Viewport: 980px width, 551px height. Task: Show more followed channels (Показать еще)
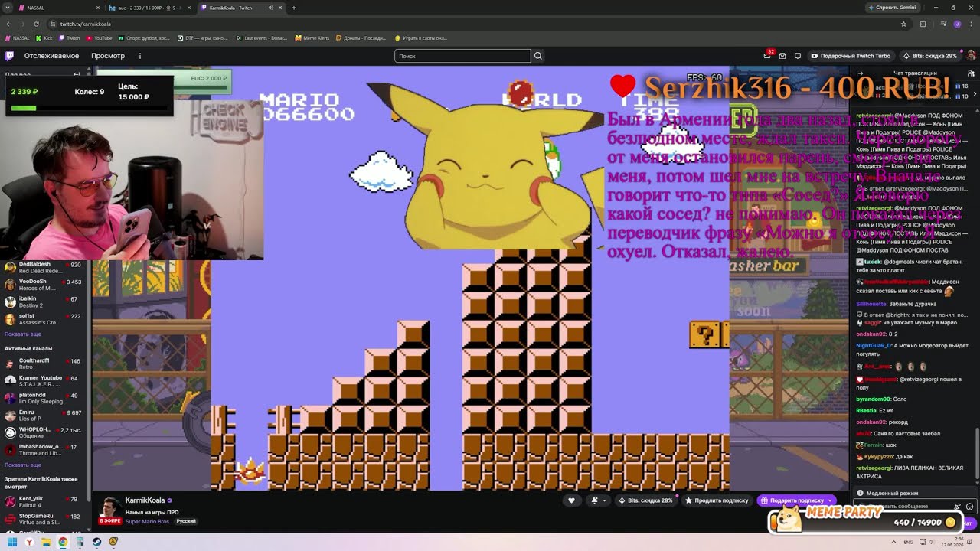click(23, 334)
